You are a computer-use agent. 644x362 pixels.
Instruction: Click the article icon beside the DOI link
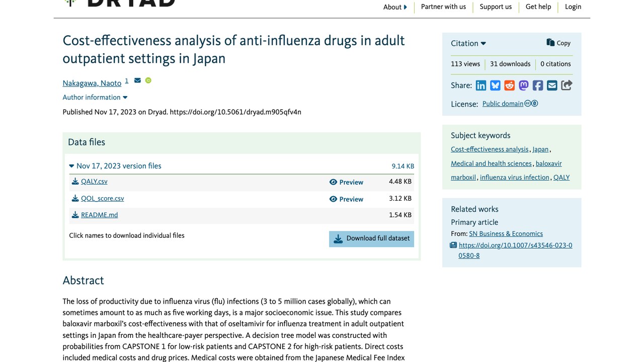click(x=453, y=245)
